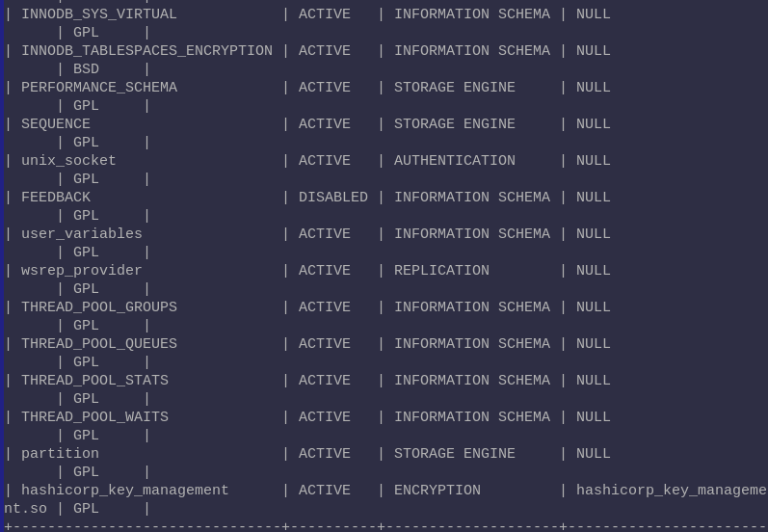
Task: Click the THREAD_POOL_GROUPS plugin name
Action: 99,307
